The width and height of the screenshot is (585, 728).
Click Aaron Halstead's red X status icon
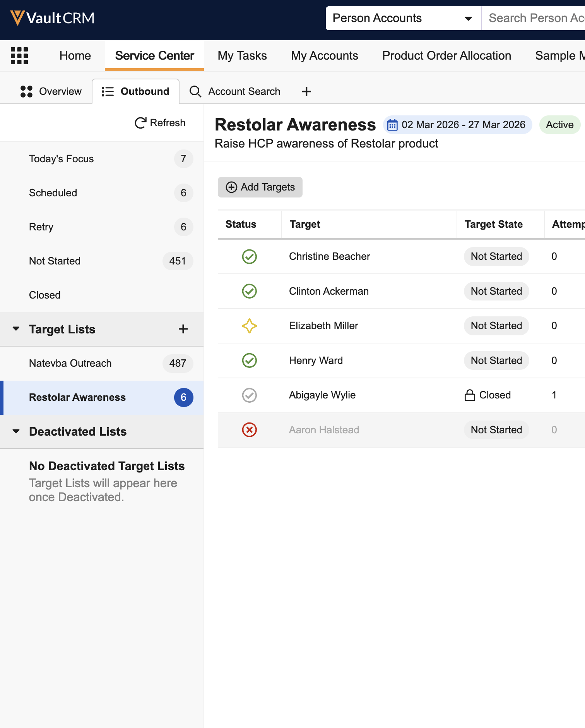[249, 430]
